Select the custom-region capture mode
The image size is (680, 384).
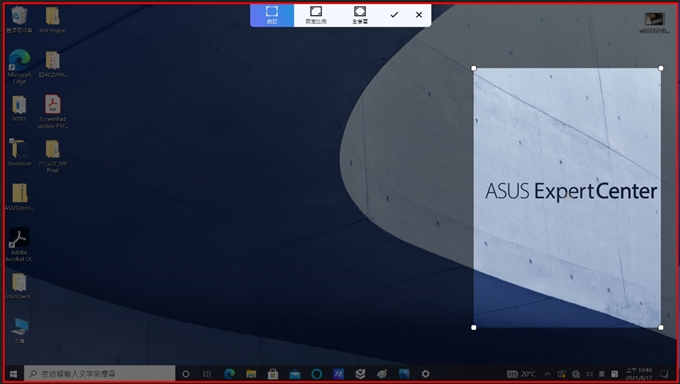coord(272,15)
